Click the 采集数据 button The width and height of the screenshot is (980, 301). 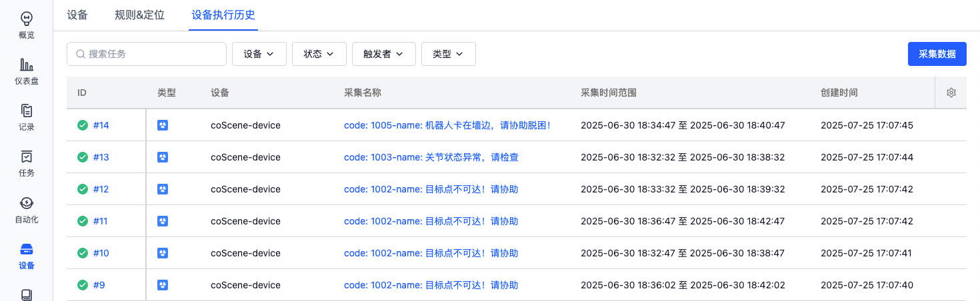[x=937, y=54]
